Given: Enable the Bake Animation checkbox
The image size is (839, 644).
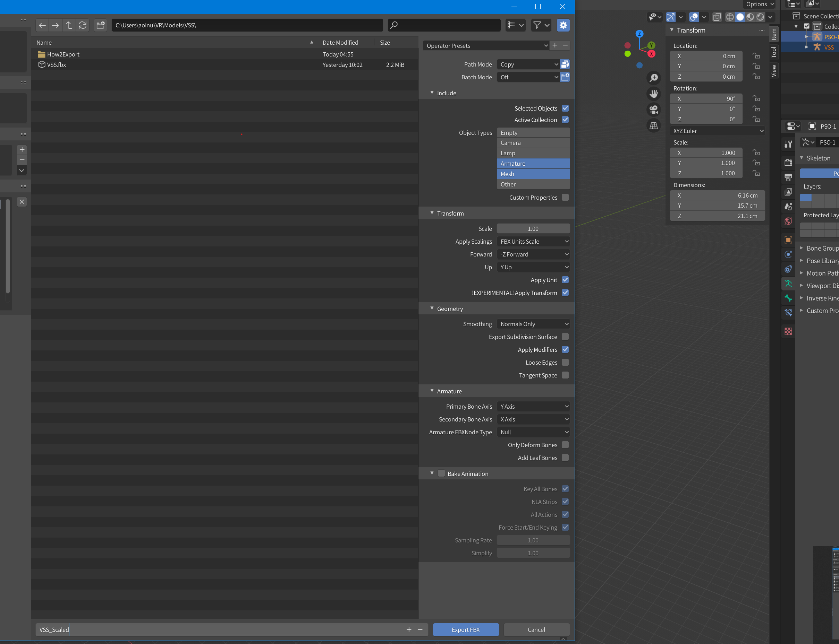Looking at the screenshot, I should [442, 473].
